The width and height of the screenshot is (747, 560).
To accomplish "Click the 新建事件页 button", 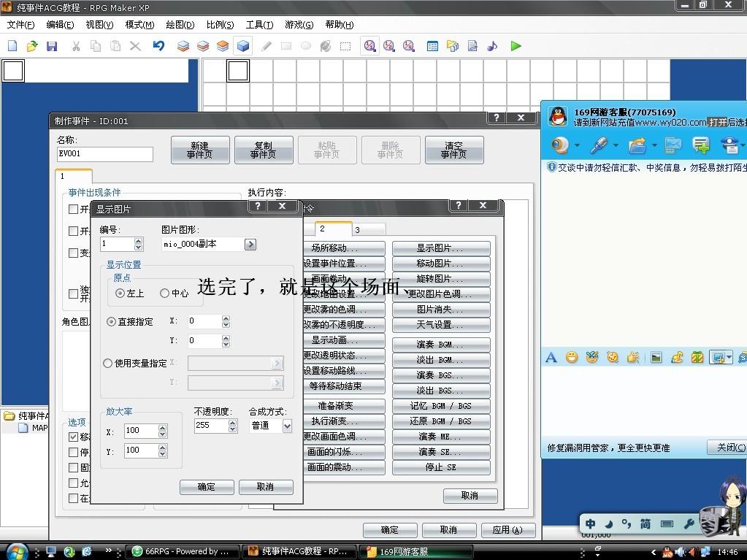I will [200, 150].
